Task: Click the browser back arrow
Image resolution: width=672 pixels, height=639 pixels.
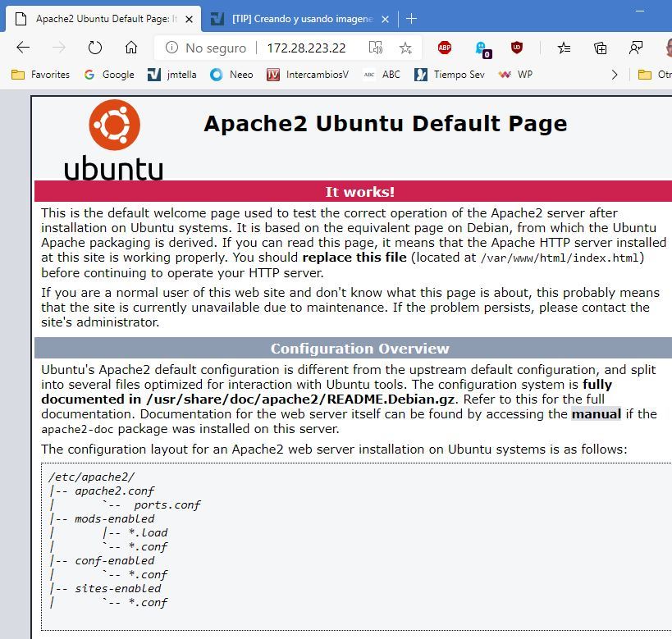Action: pyautogui.click(x=23, y=48)
